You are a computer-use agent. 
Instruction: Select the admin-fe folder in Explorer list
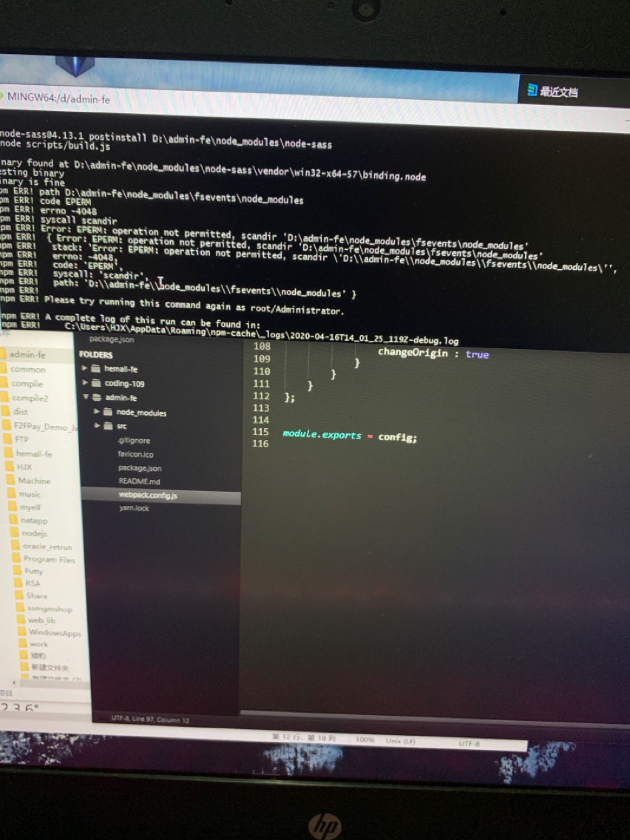point(27,354)
